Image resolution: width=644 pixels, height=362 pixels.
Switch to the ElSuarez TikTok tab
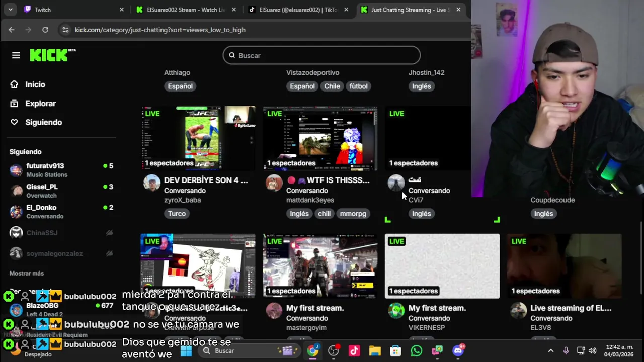tap(298, 10)
